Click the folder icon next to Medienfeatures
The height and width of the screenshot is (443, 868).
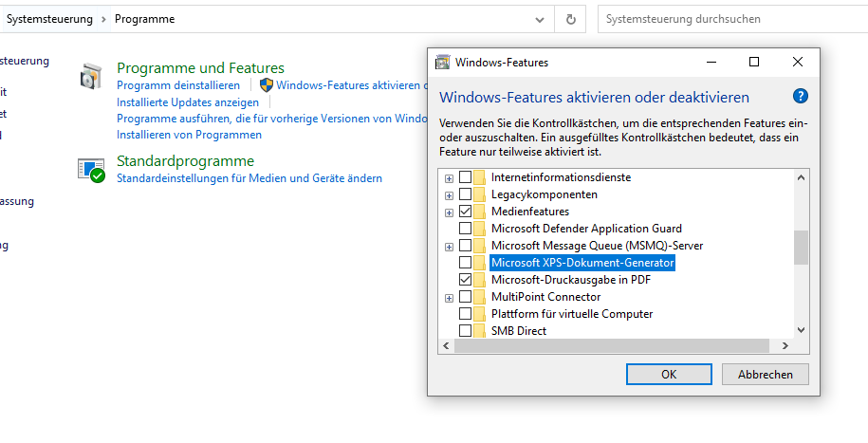click(479, 212)
